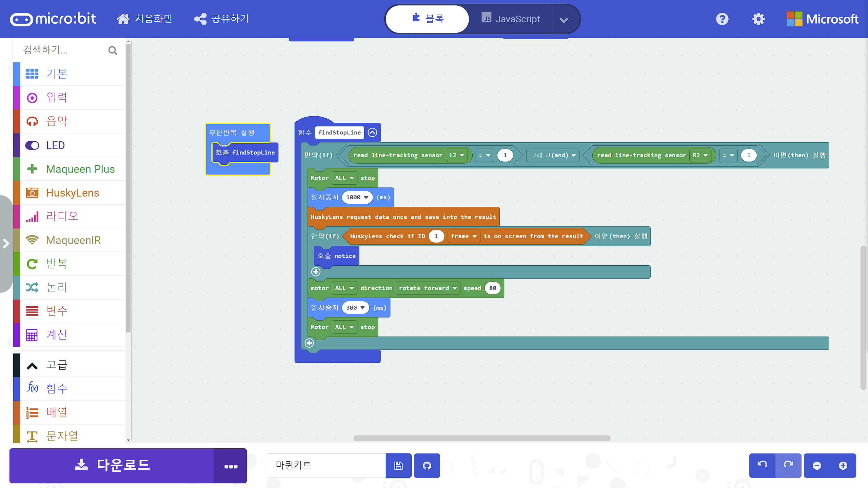Zoom out the workspace with minus icon

[817, 466]
